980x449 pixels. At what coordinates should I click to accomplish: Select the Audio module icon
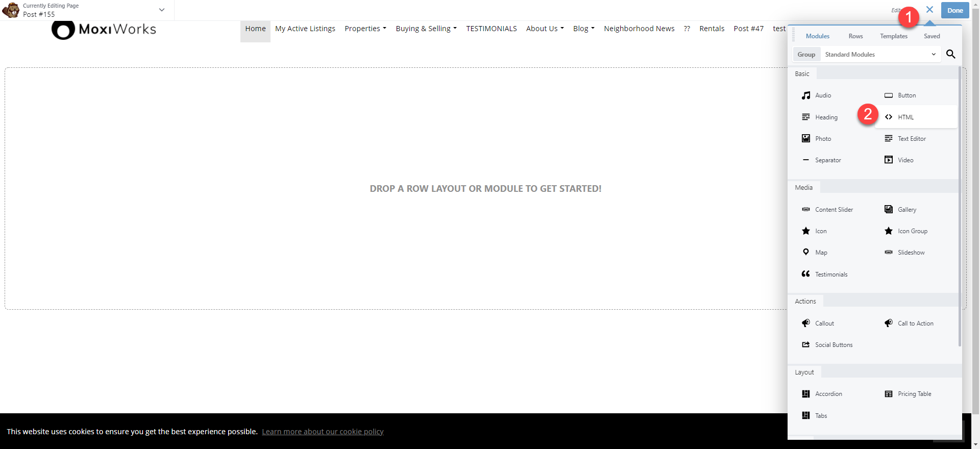[x=806, y=95]
